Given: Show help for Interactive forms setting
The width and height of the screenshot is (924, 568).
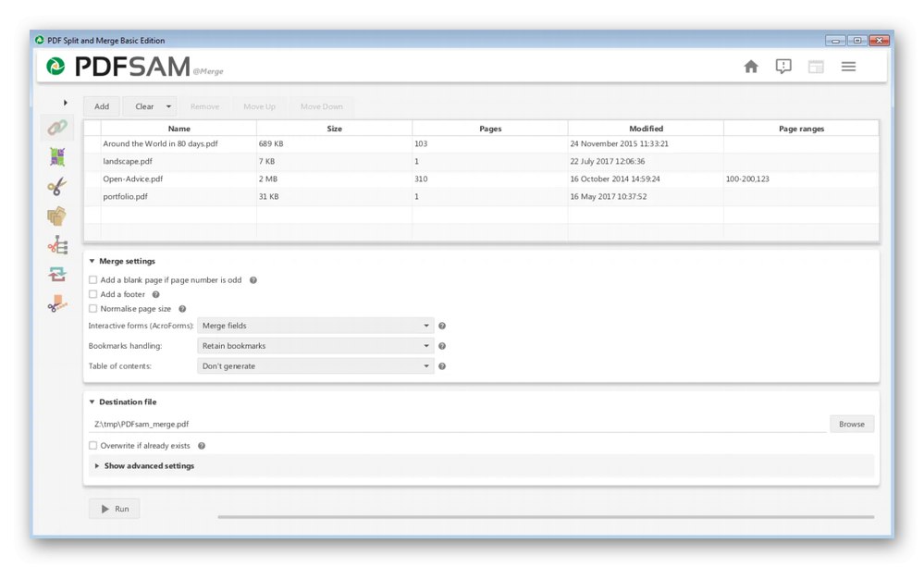Looking at the screenshot, I should (442, 326).
